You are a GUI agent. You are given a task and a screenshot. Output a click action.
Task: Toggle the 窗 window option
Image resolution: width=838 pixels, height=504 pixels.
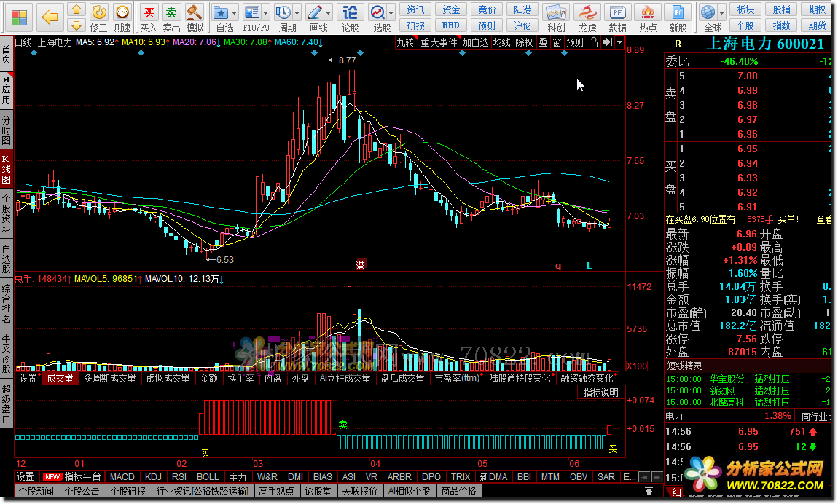(557, 42)
